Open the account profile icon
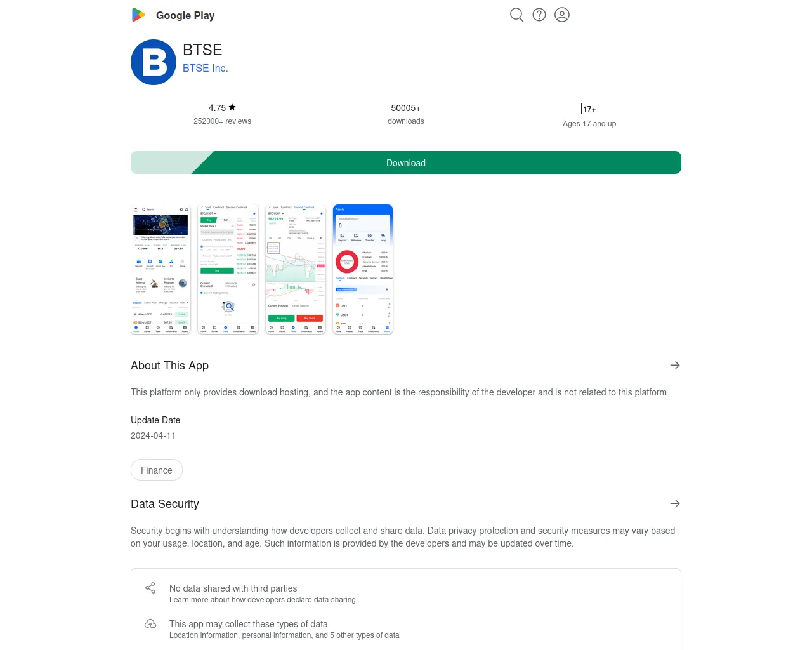This screenshot has height=650, width=812. coord(562,15)
